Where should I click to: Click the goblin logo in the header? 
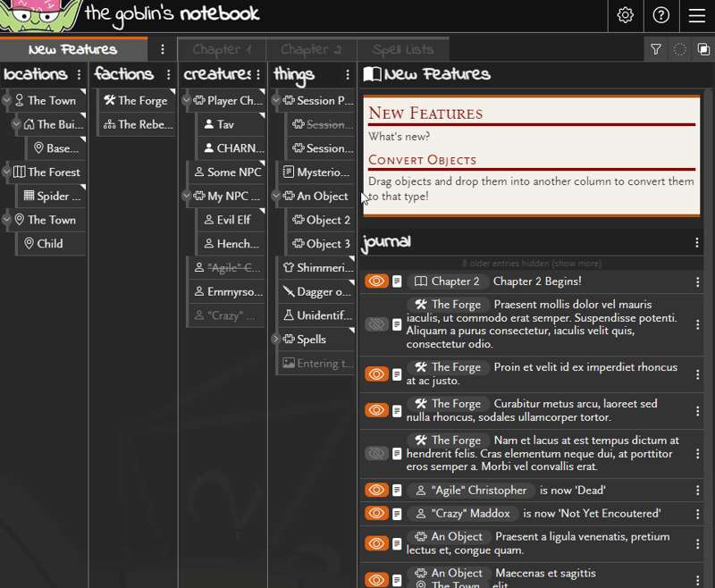point(40,16)
